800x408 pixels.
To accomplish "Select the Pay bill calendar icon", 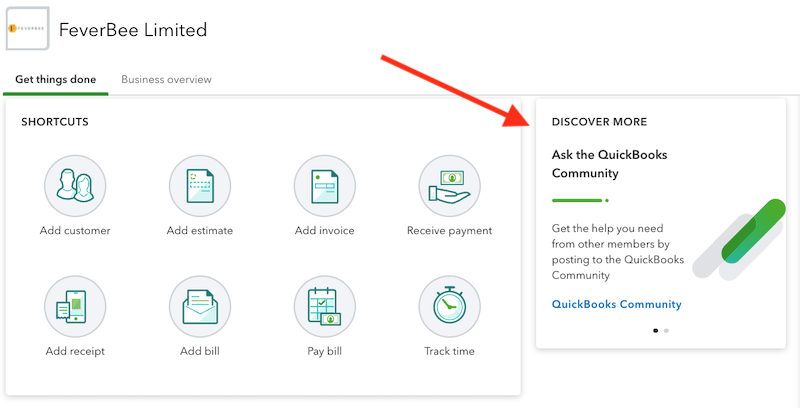I will click(x=324, y=307).
